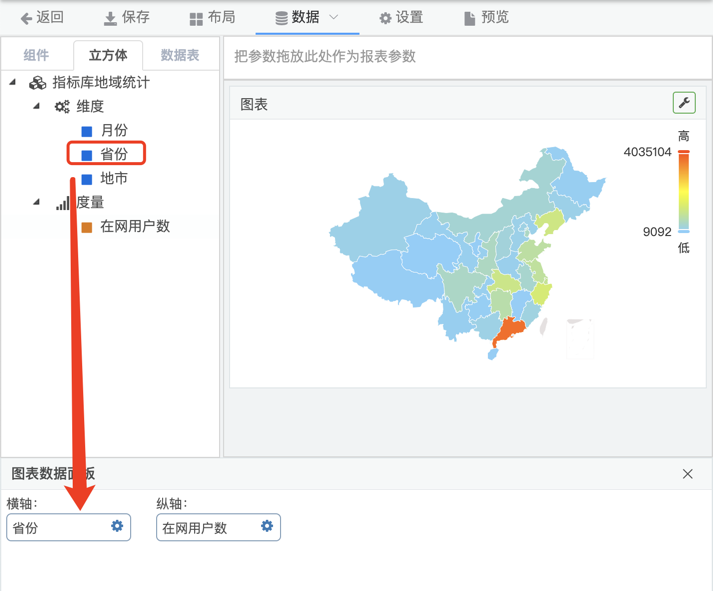Collapse the 指标库地域统计 tree node
The width and height of the screenshot is (713, 591).
click(x=13, y=82)
